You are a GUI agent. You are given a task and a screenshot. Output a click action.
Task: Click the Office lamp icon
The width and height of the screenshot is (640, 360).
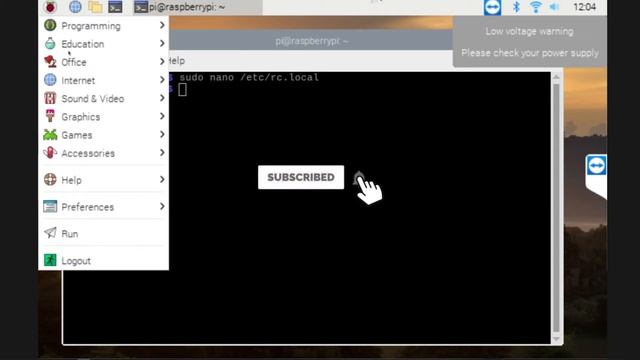click(x=50, y=62)
